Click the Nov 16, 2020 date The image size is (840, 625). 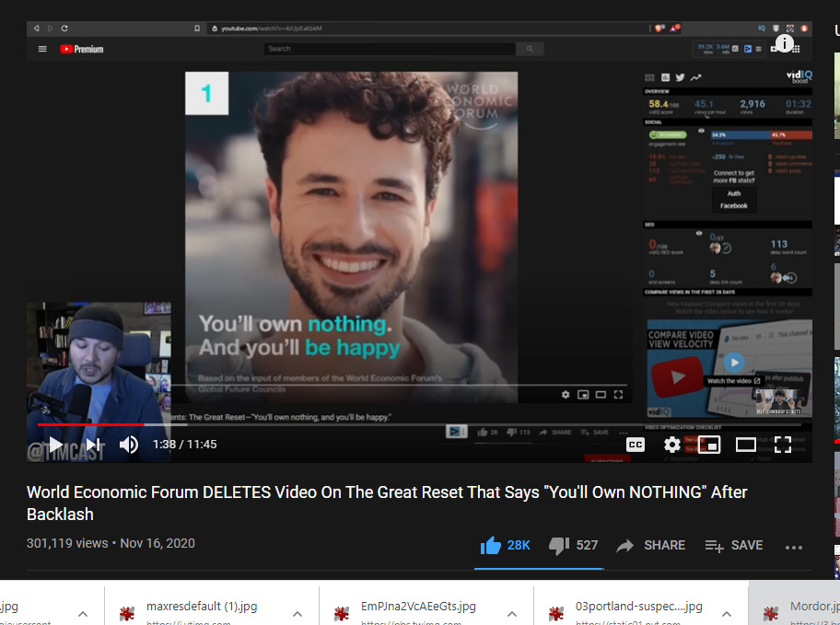(157, 543)
